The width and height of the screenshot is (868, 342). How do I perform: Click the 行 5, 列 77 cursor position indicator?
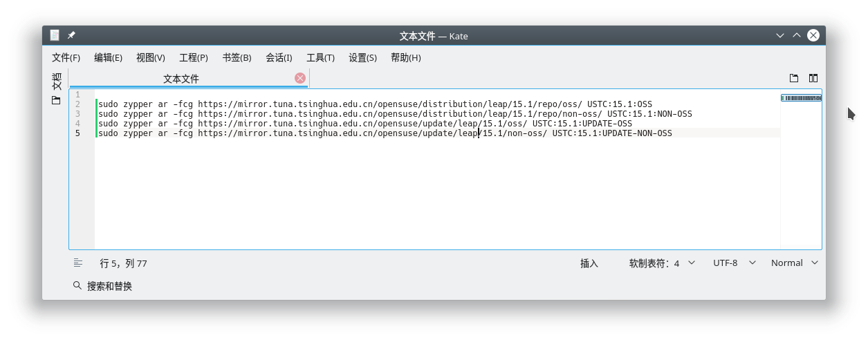coord(124,263)
